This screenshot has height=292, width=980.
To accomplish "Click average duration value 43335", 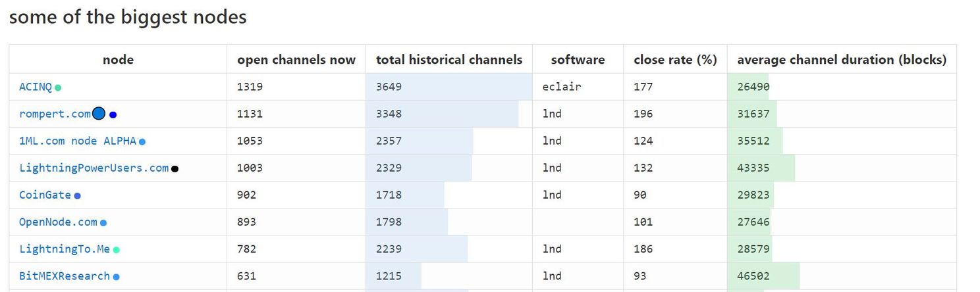I will [x=753, y=168].
